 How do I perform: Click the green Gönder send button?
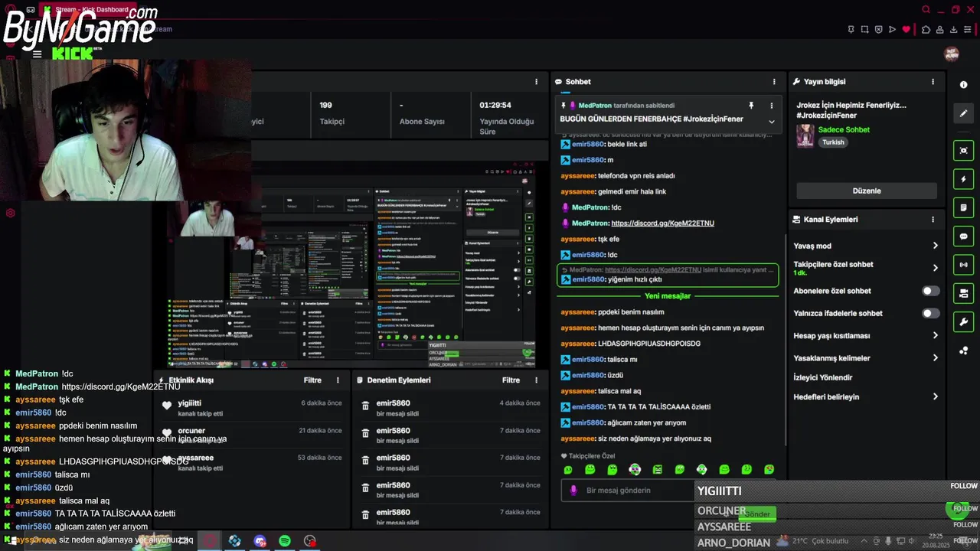pyautogui.click(x=756, y=514)
